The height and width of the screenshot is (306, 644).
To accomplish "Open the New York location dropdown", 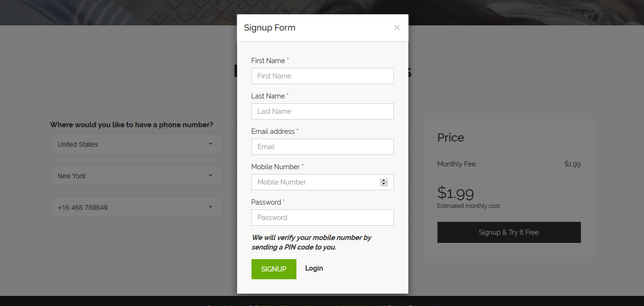I will pos(136,175).
